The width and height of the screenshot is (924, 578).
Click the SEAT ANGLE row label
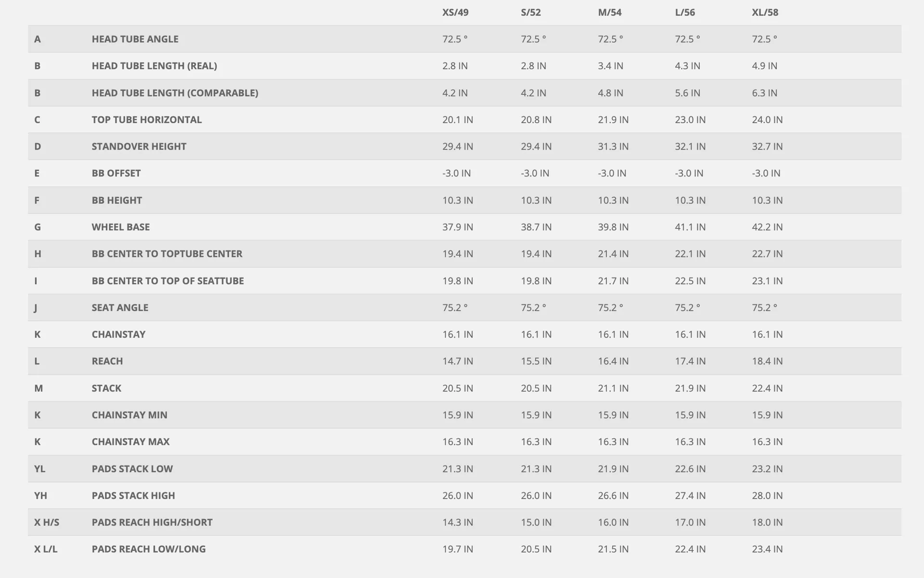[120, 308]
